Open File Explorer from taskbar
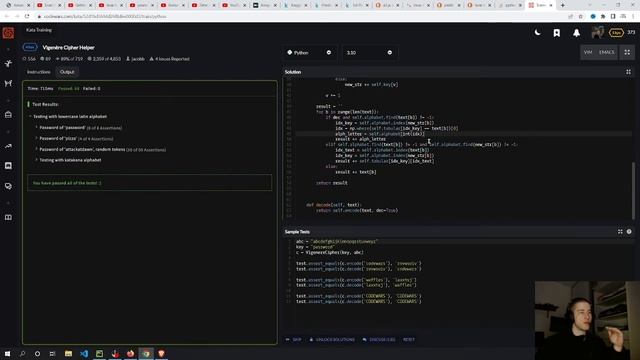 [x=68, y=353]
